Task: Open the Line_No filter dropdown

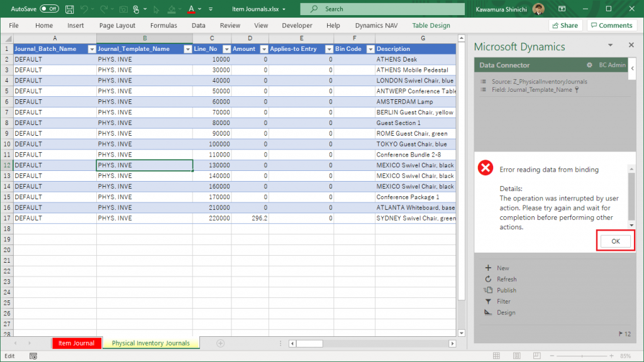Action: (226, 49)
